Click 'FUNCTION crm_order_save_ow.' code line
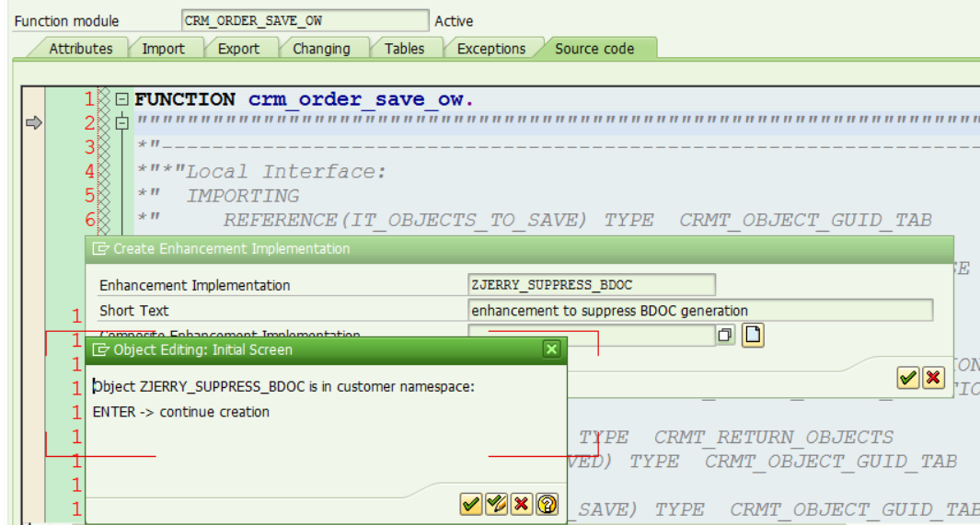980x525 pixels. pyautogui.click(x=304, y=99)
